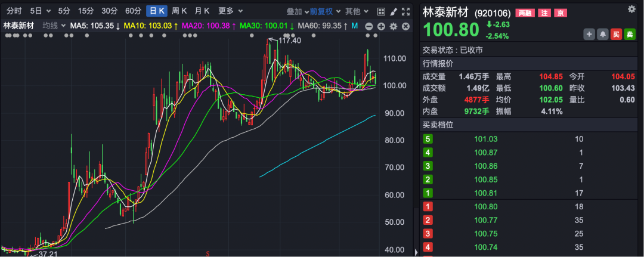
Task: Select the sell level 5 price 101.03
Action: click(485, 139)
